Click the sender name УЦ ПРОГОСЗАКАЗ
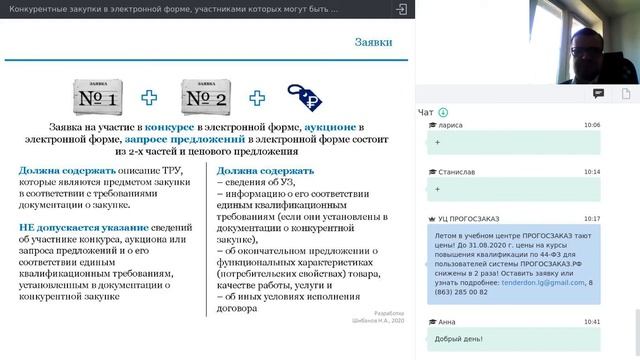 (469, 219)
